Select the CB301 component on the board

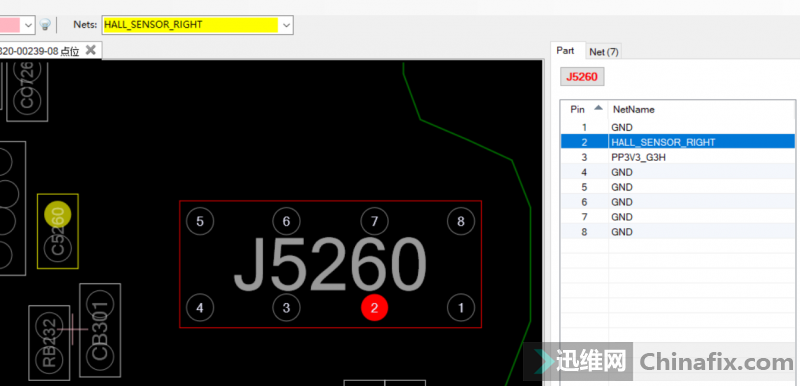click(x=100, y=331)
